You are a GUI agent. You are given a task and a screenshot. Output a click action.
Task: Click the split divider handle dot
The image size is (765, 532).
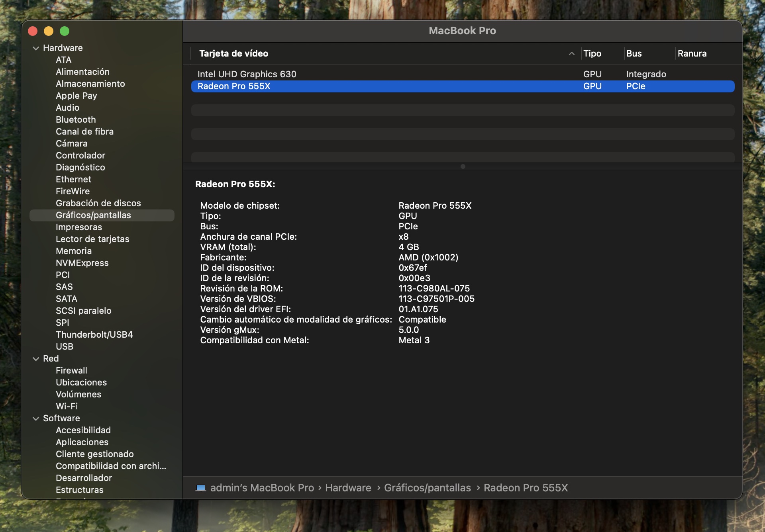(463, 166)
